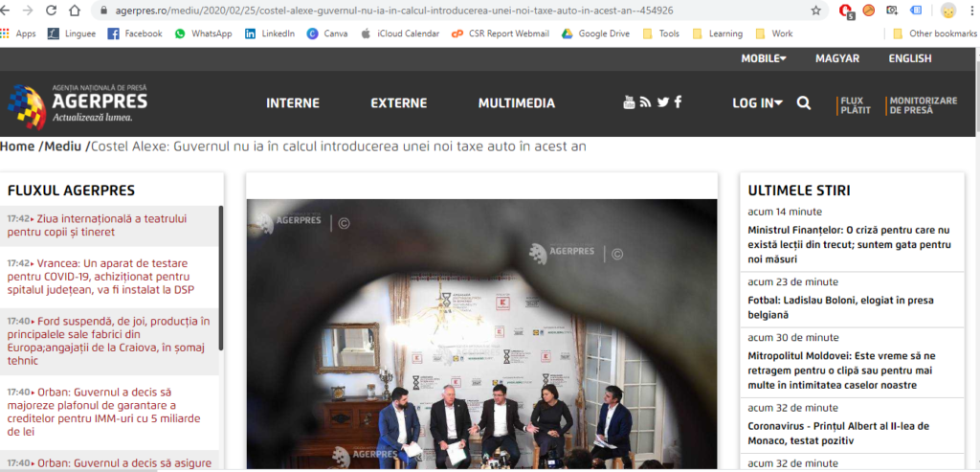Viewport: 980px width, 472px height.
Task: Go forward in browser history
Action: [x=28, y=10]
